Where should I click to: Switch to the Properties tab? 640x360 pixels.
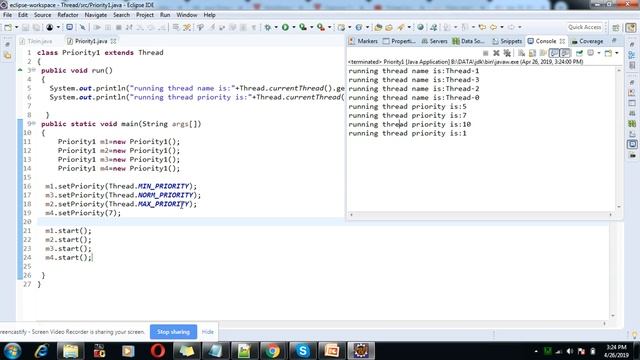(399, 41)
